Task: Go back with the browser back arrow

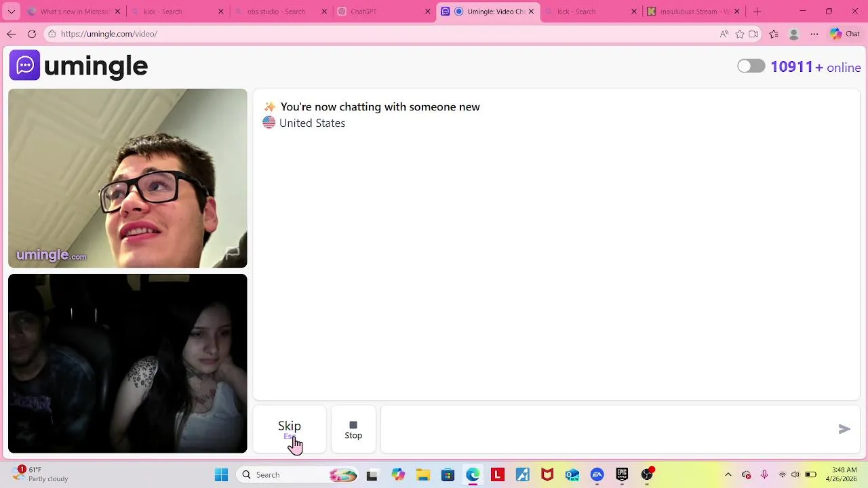Action: [x=12, y=34]
